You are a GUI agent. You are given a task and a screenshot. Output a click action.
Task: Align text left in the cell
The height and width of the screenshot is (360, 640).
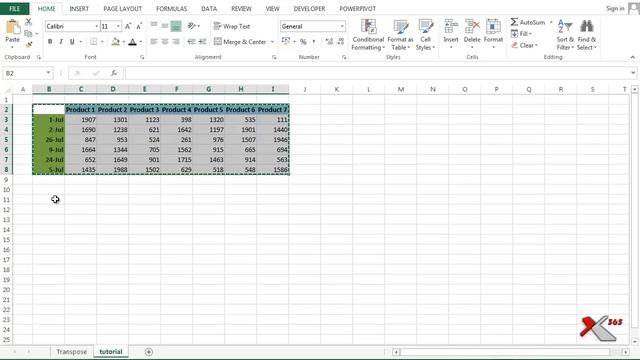pos(154,42)
